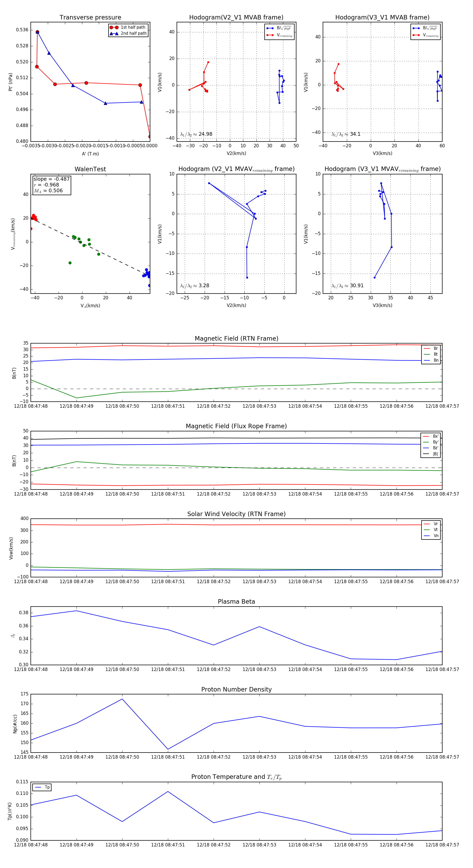Click the 'Transverse pressure' plot title

(90, 18)
